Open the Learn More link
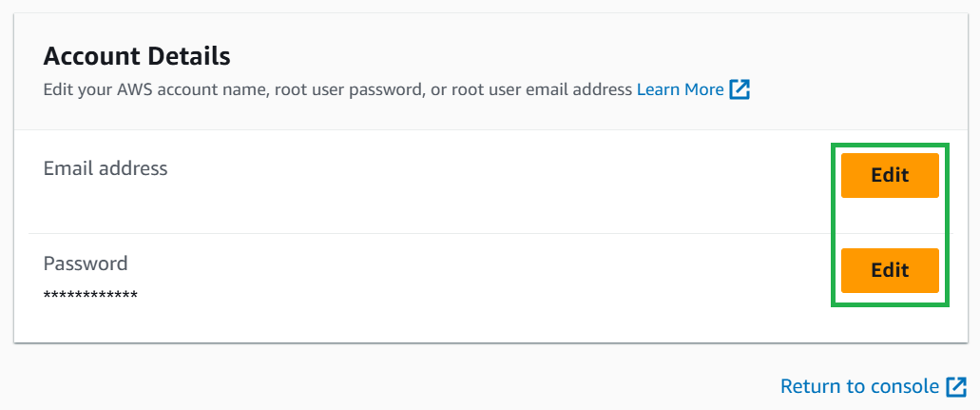 (x=680, y=90)
